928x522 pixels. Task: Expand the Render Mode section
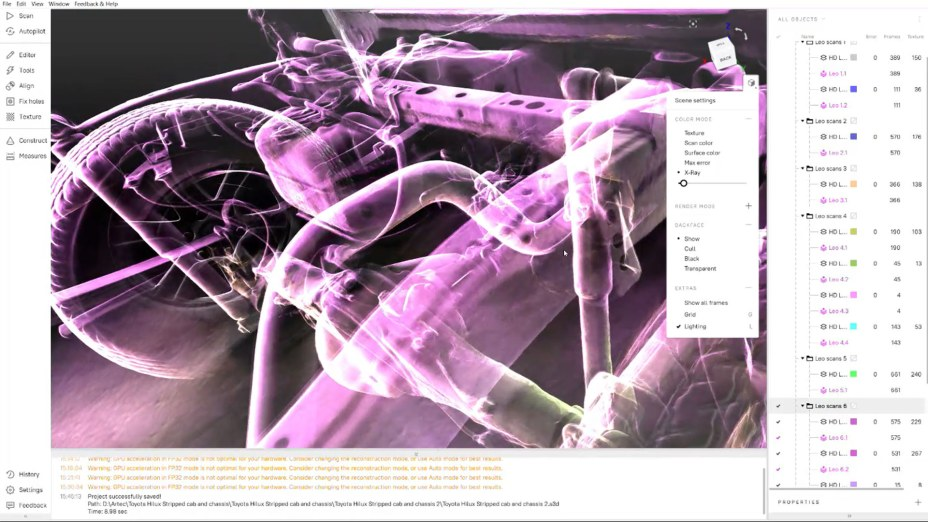click(748, 206)
